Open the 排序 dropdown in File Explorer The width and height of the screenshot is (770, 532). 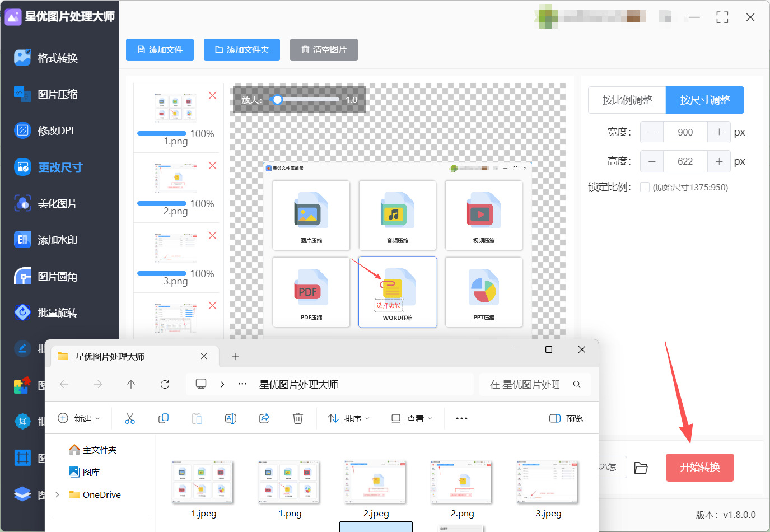click(349, 418)
